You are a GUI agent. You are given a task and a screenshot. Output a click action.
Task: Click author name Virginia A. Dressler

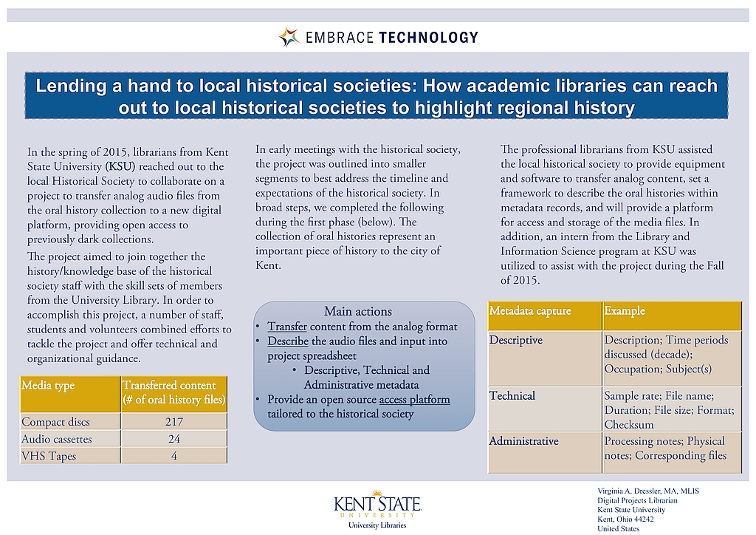647,491
